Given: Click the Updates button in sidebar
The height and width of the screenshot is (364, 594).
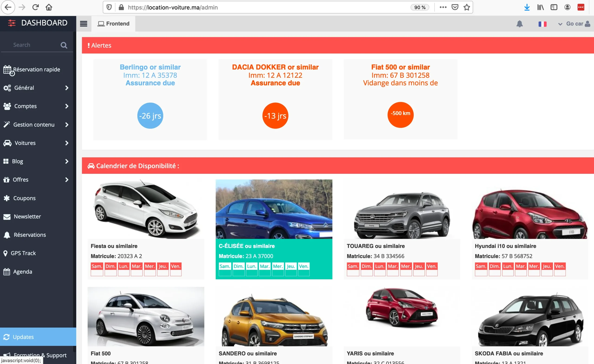Looking at the screenshot, I should coord(38,337).
